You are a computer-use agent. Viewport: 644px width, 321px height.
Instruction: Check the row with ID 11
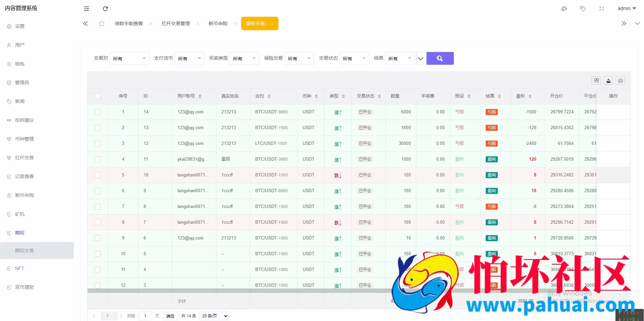[x=98, y=159]
